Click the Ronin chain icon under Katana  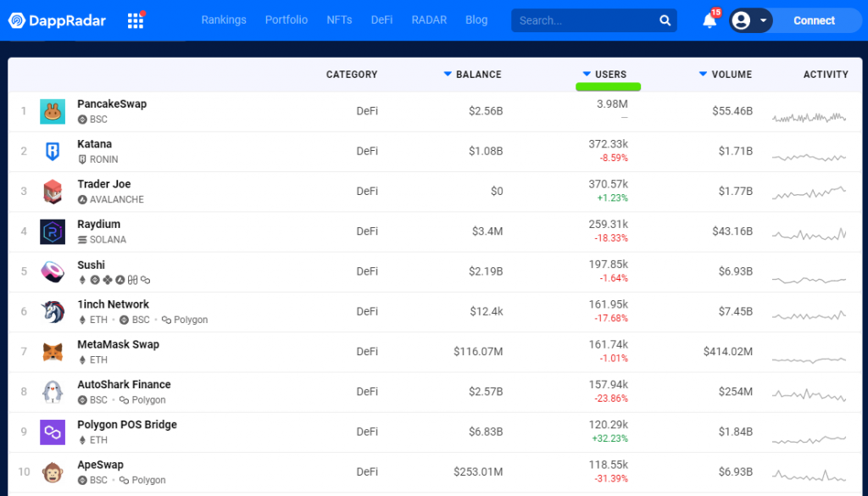pyautogui.click(x=82, y=159)
